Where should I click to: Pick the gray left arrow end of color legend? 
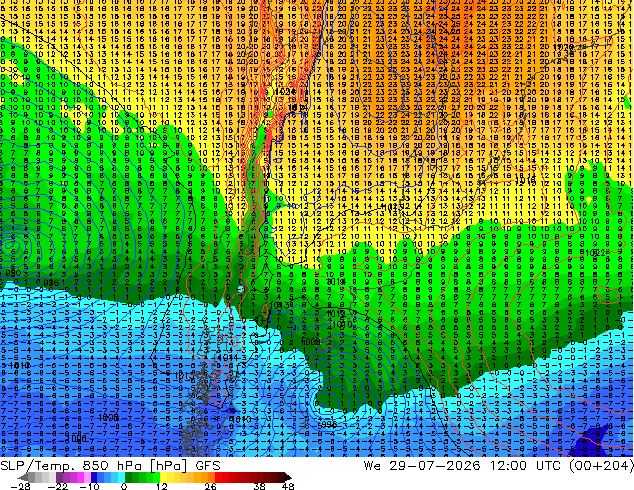point(23,477)
